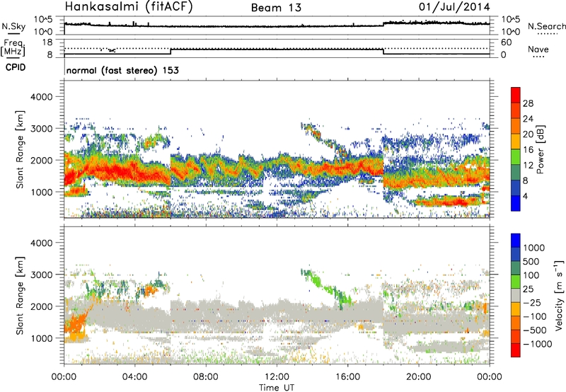Image resolution: width=566 pixels, height=392 pixels.
Task: Click '4000' tick on power panel axis
Action: [41, 96]
